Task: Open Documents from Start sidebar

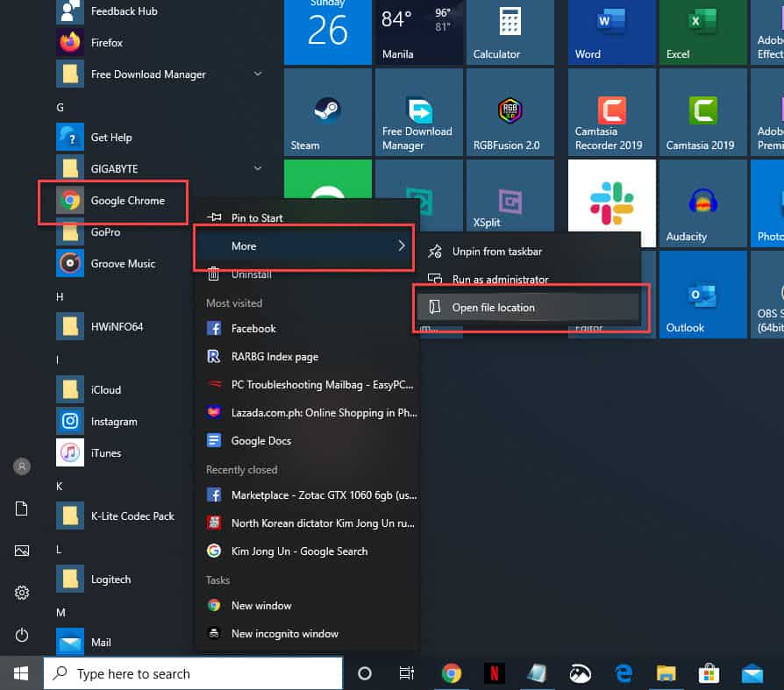Action: pos(22,509)
